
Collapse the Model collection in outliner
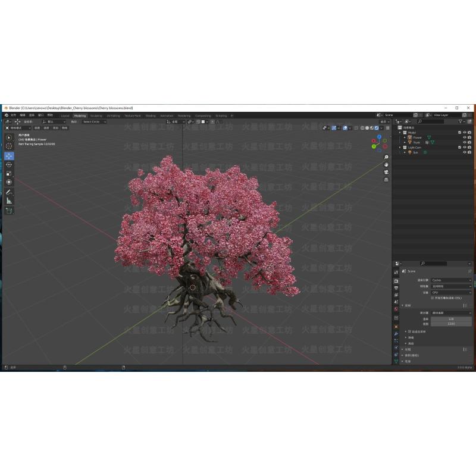tap(400, 133)
